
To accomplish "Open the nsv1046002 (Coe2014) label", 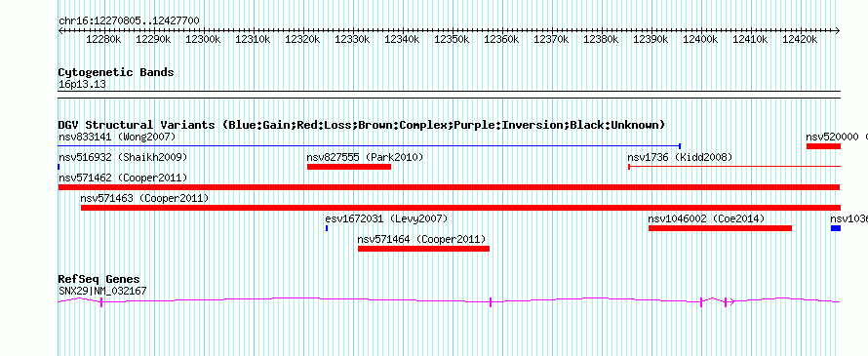I will [x=706, y=218].
